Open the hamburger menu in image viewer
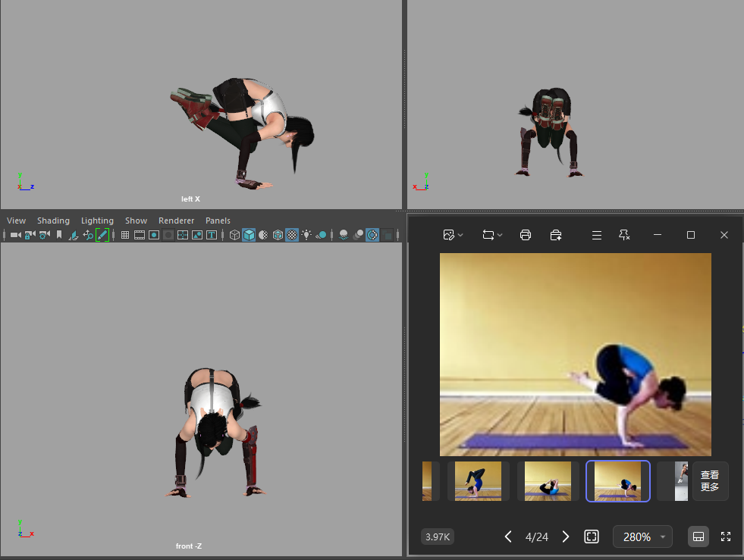Screen dimensions: 744x560 pyautogui.click(x=597, y=235)
